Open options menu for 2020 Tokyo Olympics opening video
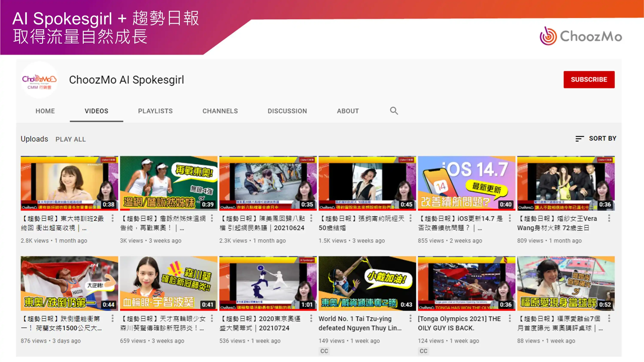Viewport: 644px width, 362px height. pos(311,318)
